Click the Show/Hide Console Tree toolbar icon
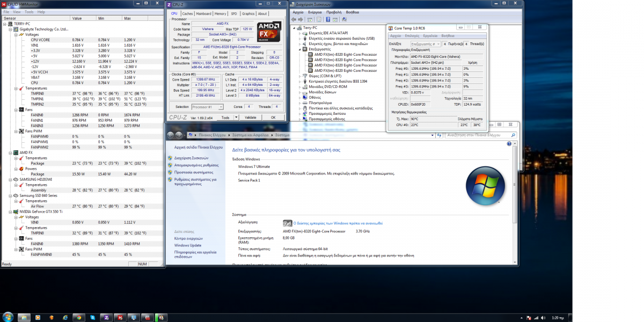This screenshot has height=322, width=644. (x=310, y=19)
